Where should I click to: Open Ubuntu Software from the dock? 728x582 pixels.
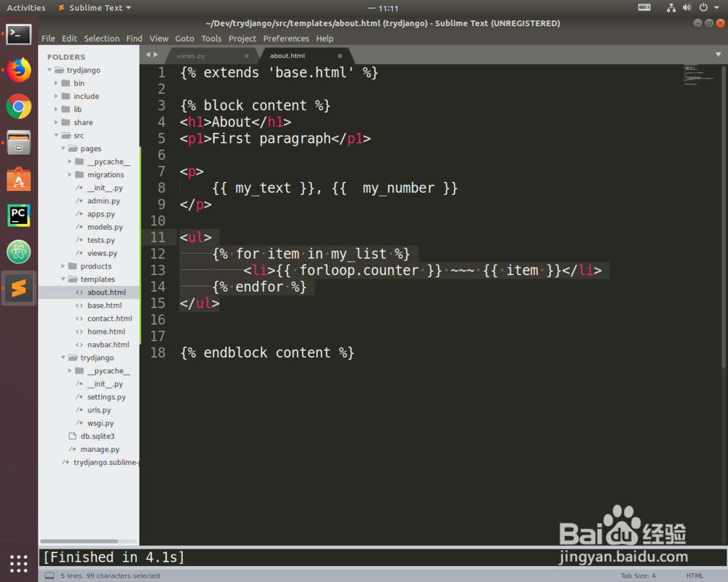pos(19,179)
